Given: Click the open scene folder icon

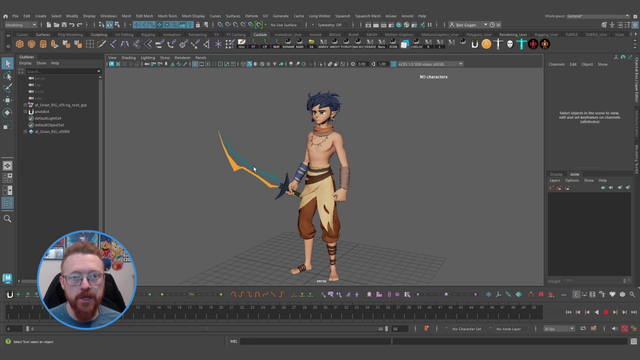Looking at the screenshot, I should point(56,25).
